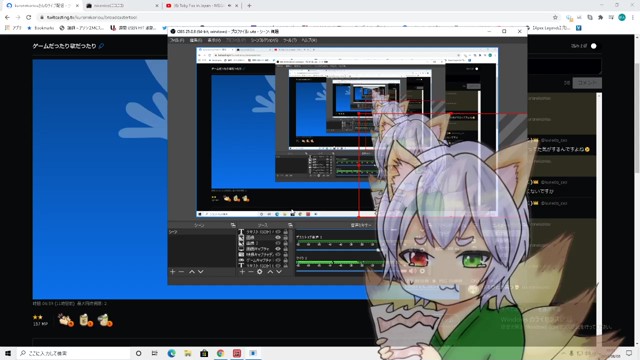
Task: Remove selected source using the minus icon
Action: click(x=251, y=272)
